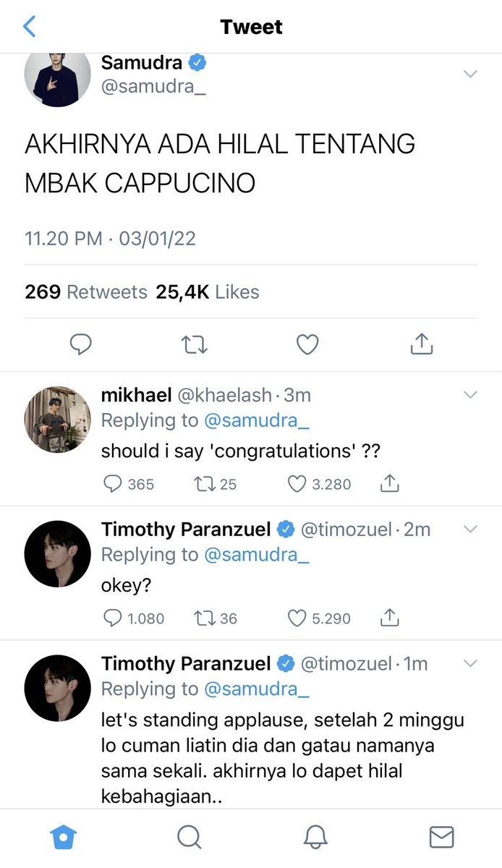Share Samudra's main tweet
502x868 pixels.
[421, 345]
